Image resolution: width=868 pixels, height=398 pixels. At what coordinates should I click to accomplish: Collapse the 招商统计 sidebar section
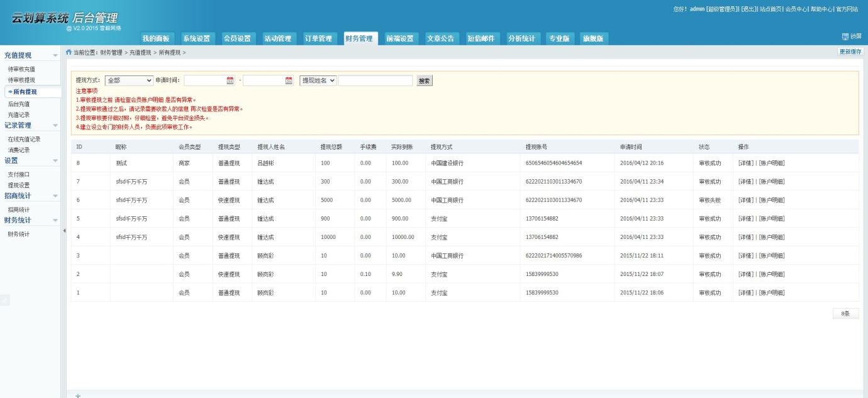point(55,196)
